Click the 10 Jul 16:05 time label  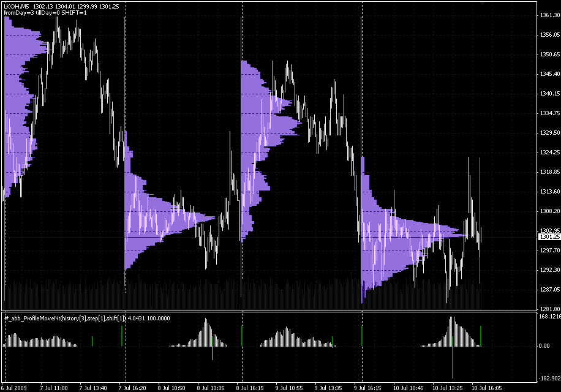pyautogui.click(x=486, y=388)
